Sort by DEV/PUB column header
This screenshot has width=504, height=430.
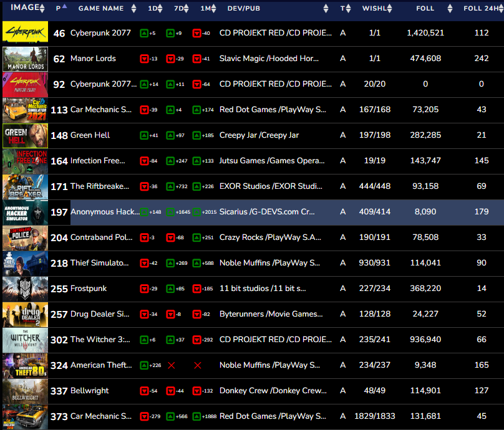(x=278, y=8)
